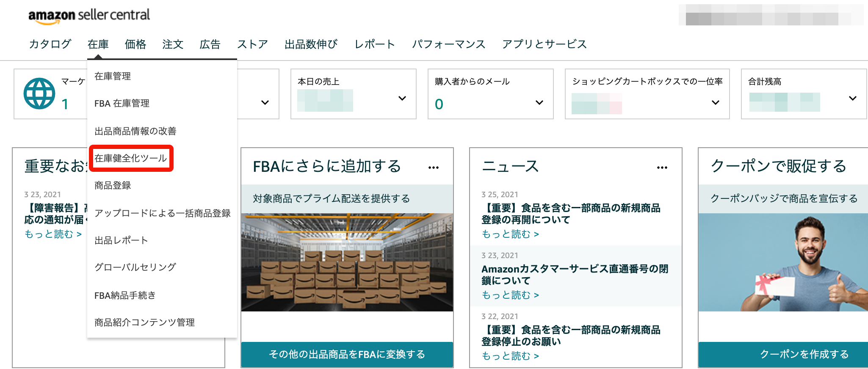Expand the 本日の売上 dropdown chevron
This screenshot has height=369, width=868.
402,98
